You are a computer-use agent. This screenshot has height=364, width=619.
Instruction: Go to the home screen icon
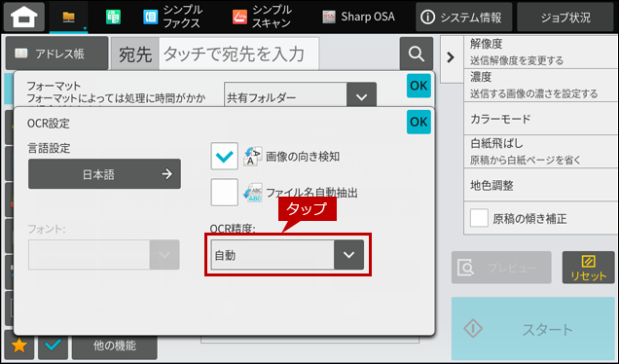point(24,17)
